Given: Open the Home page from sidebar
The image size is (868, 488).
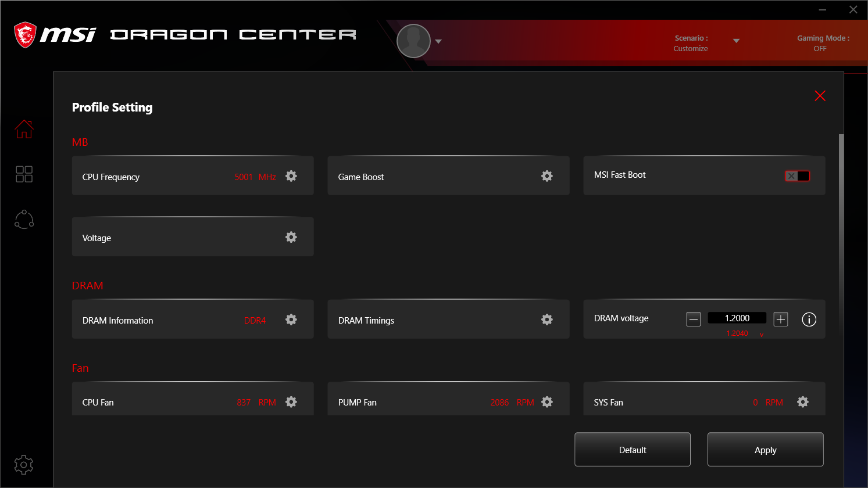Looking at the screenshot, I should (x=24, y=129).
